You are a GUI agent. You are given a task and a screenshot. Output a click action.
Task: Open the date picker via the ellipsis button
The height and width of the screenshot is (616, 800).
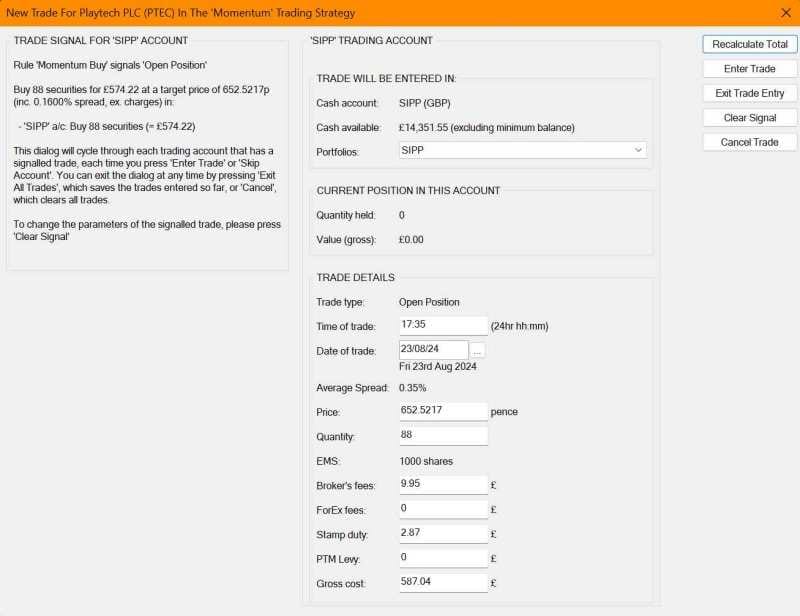pyautogui.click(x=477, y=351)
